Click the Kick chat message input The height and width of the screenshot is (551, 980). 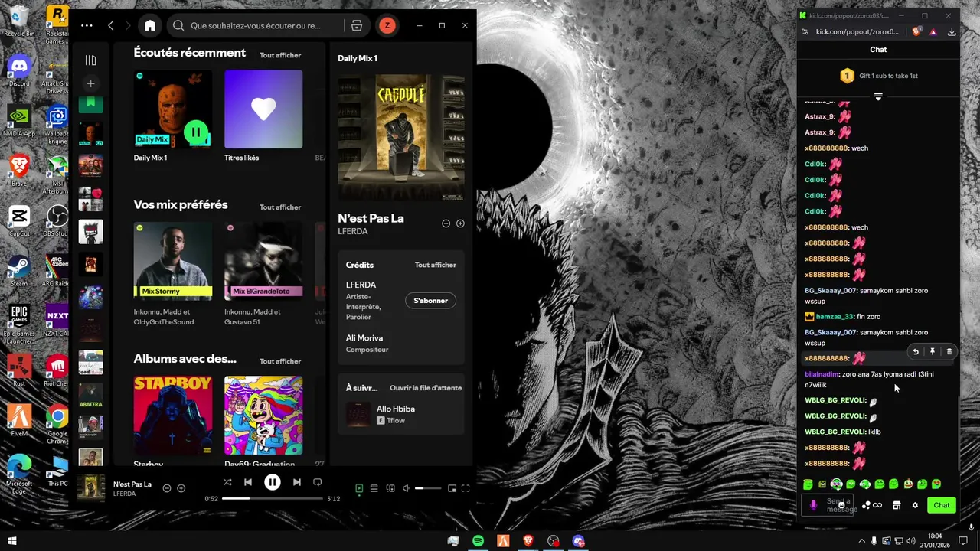(x=828, y=505)
